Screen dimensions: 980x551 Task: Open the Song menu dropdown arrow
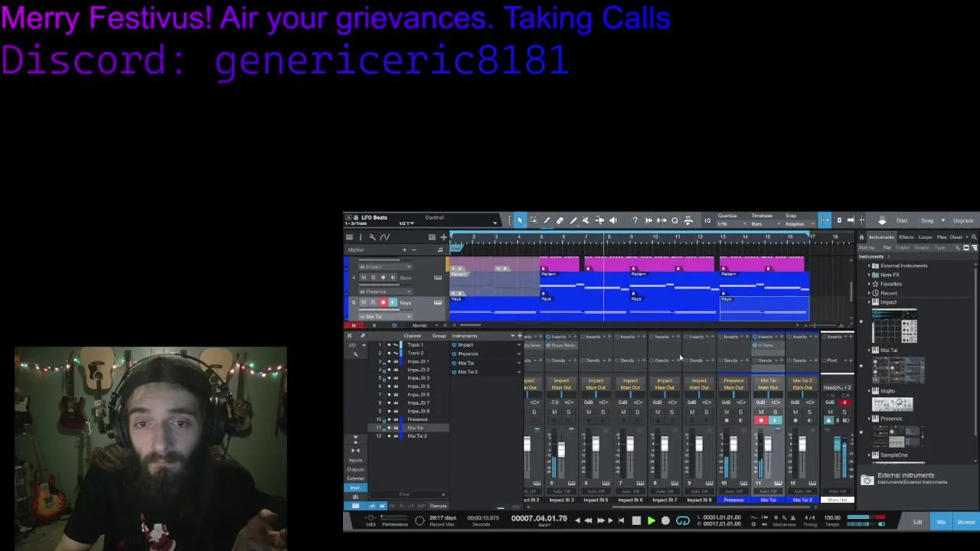tap(942, 220)
